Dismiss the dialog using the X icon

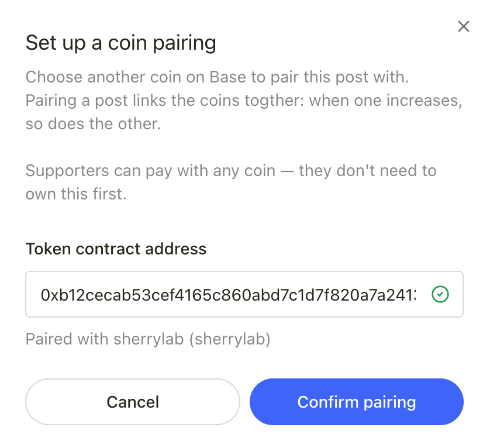click(464, 26)
